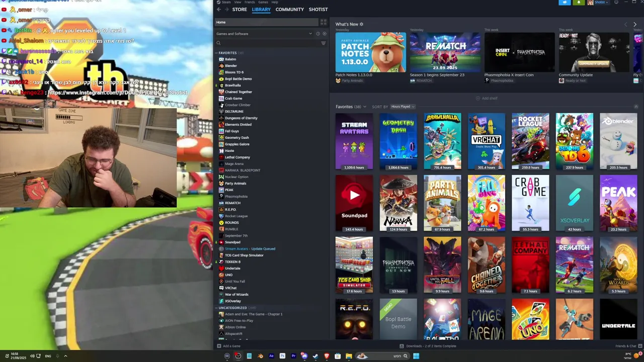Open Soundpad tile in favorites grid
This screenshot has width=644, height=362.
354,203
